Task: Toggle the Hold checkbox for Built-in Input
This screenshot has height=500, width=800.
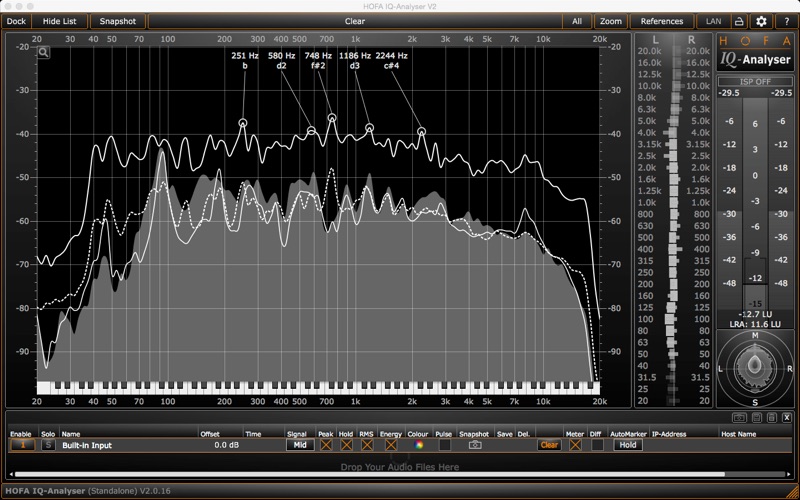Action: (x=346, y=445)
